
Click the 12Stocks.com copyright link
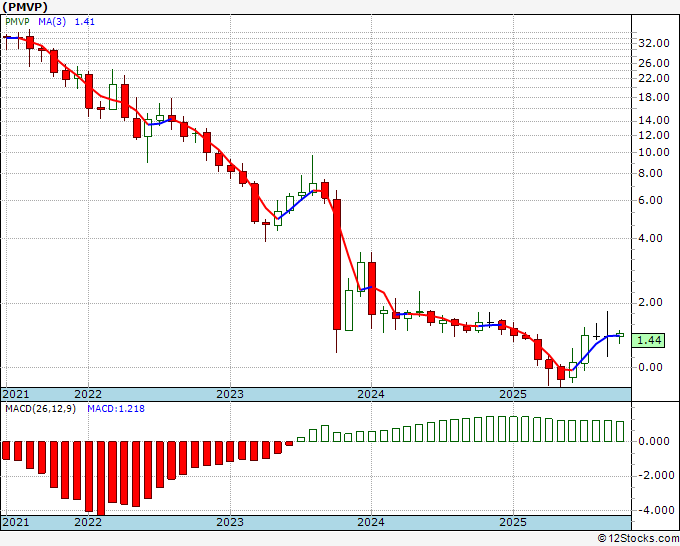point(639,539)
